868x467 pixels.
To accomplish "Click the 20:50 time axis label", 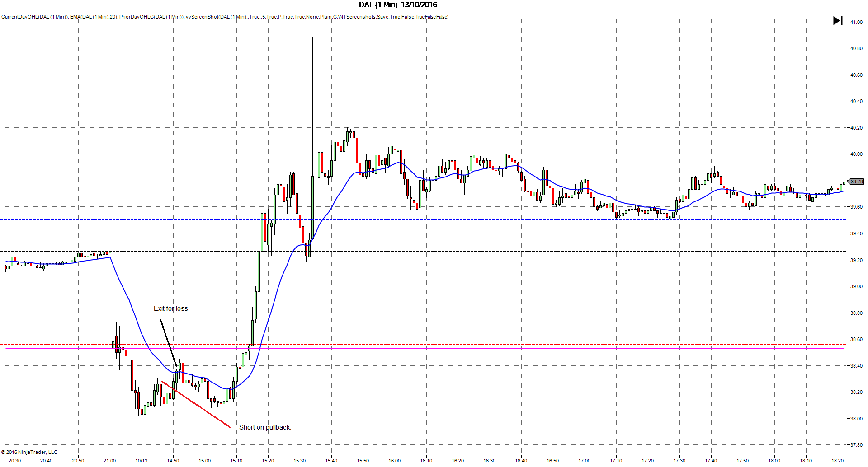I will click(x=78, y=461).
